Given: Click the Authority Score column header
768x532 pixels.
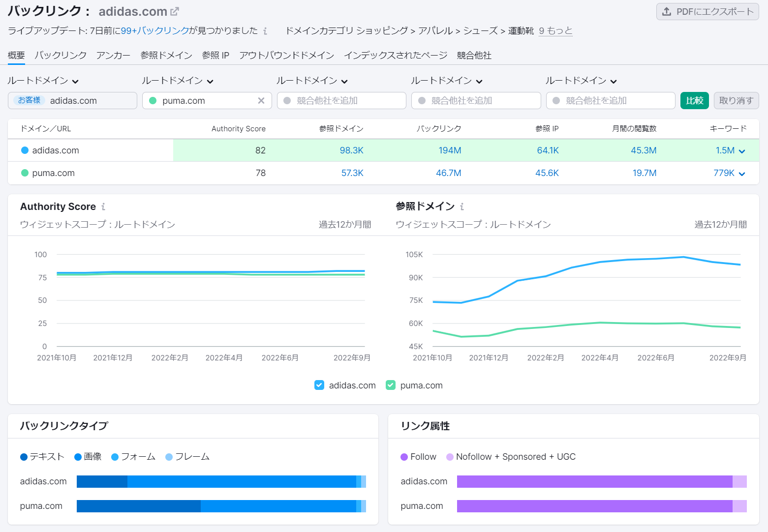Looking at the screenshot, I should coord(238,128).
